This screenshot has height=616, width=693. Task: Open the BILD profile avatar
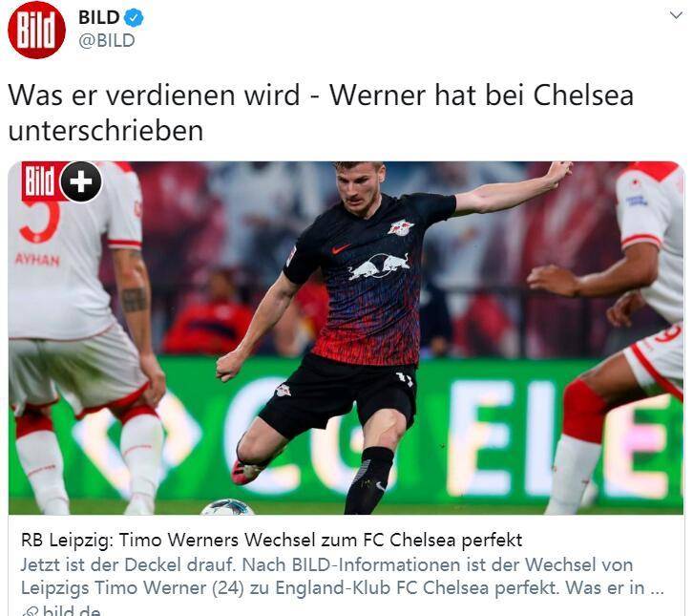pyautogui.click(x=36, y=30)
